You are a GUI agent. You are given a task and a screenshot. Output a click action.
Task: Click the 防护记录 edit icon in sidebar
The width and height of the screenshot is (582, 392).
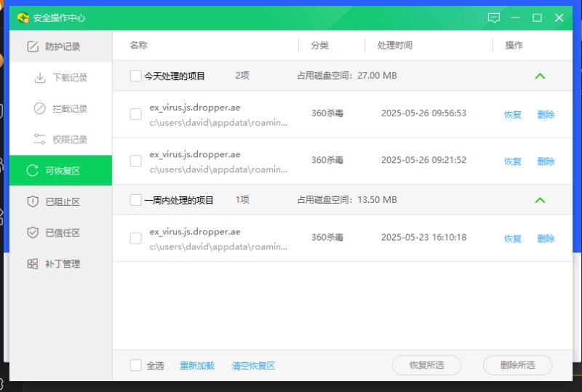[x=33, y=47]
